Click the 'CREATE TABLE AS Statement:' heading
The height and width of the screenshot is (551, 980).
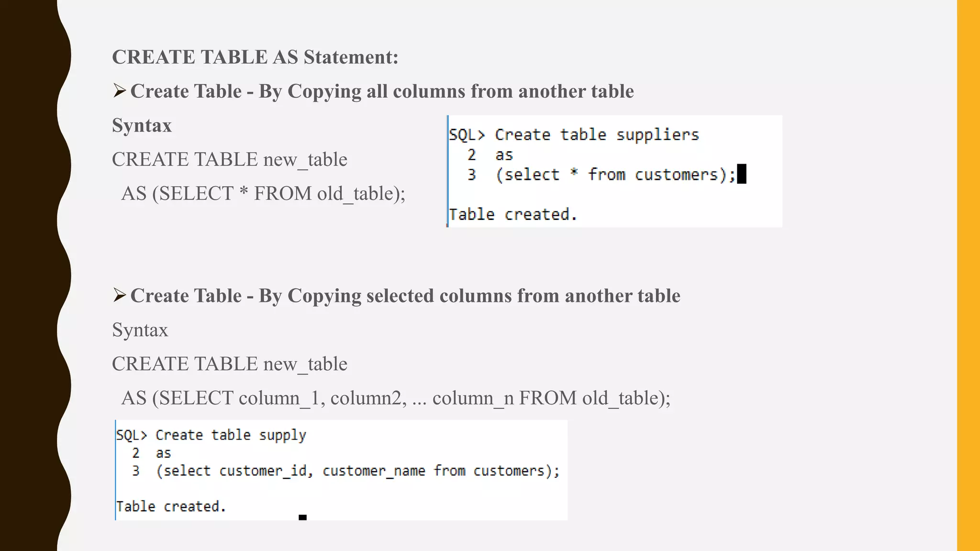(x=255, y=57)
